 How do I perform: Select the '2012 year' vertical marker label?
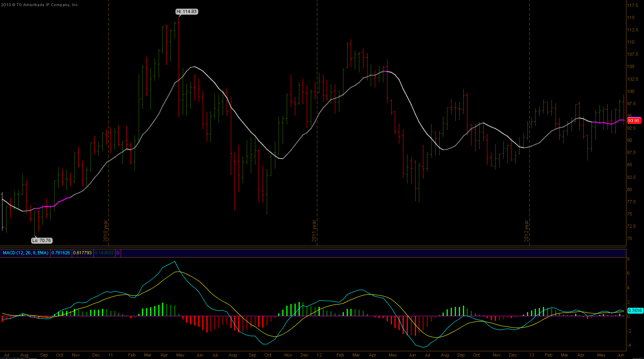[527, 231]
